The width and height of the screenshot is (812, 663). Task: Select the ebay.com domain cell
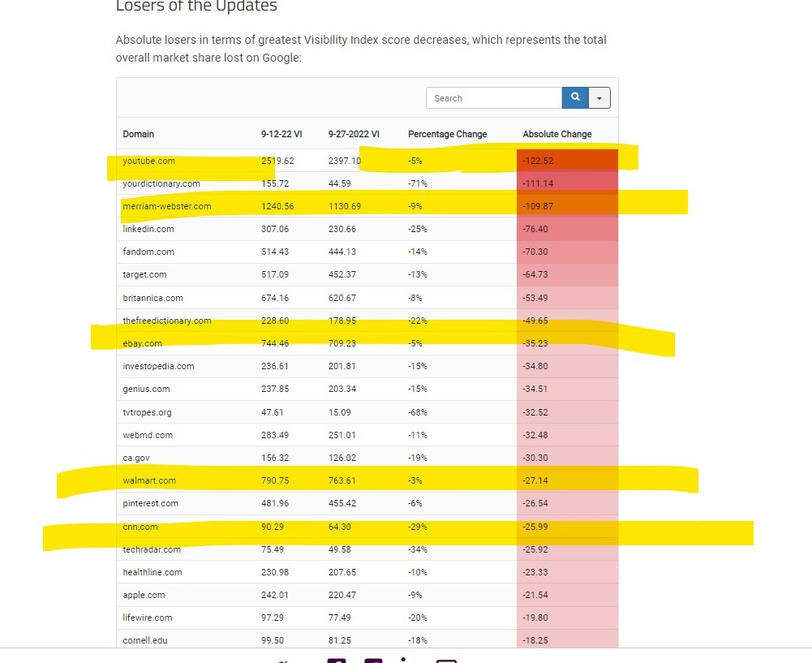click(143, 343)
